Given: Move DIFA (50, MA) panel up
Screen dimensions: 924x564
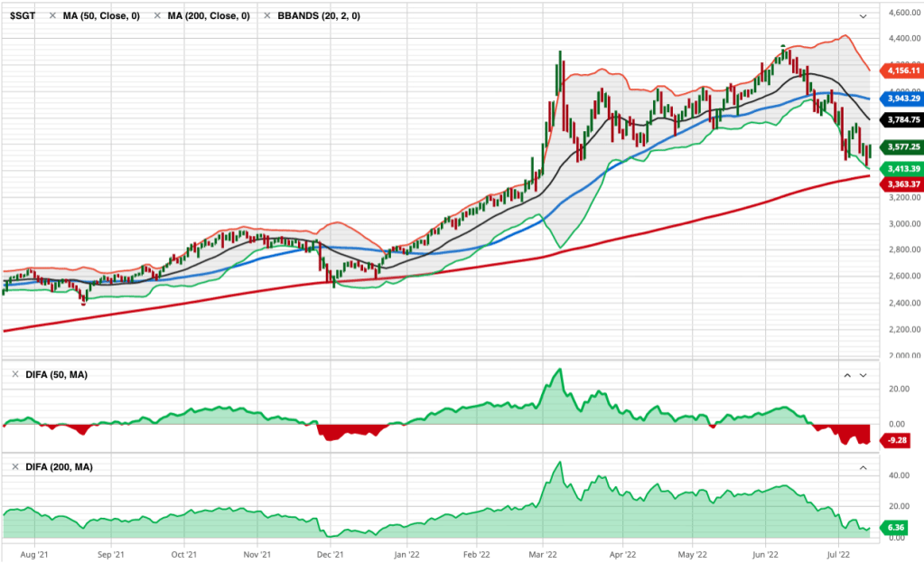Looking at the screenshot, I should point(847,374).
